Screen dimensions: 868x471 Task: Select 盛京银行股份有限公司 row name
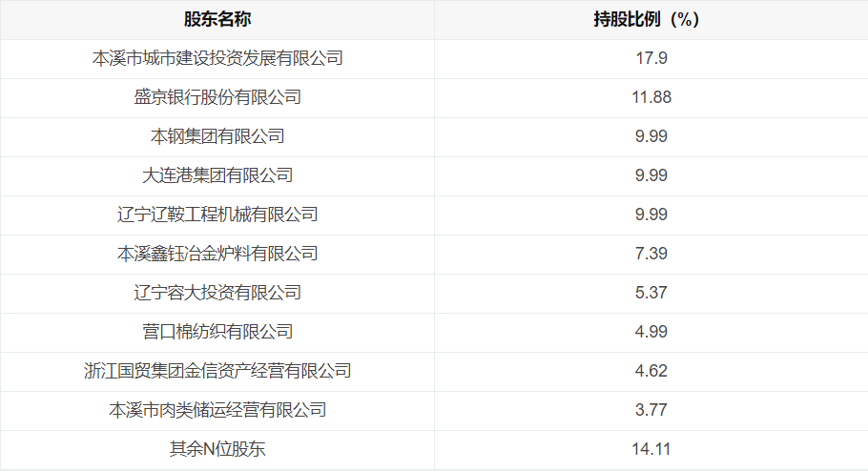click(x=217, y=97)
